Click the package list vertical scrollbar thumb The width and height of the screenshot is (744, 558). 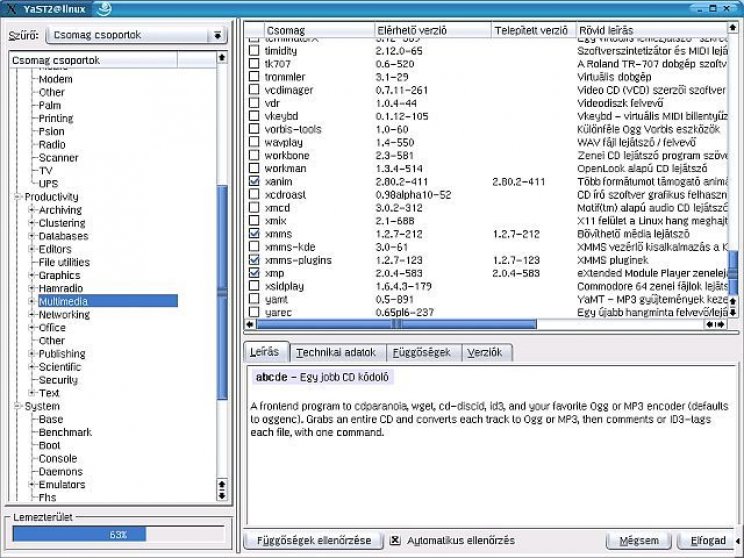pos(733,272)
